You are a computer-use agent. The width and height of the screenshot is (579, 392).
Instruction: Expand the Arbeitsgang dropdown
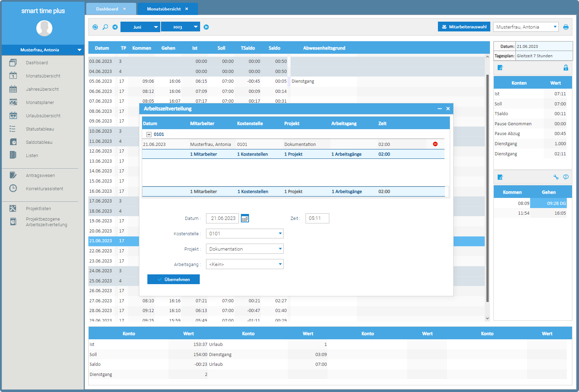pyautogui.click(x=280, y=264)
